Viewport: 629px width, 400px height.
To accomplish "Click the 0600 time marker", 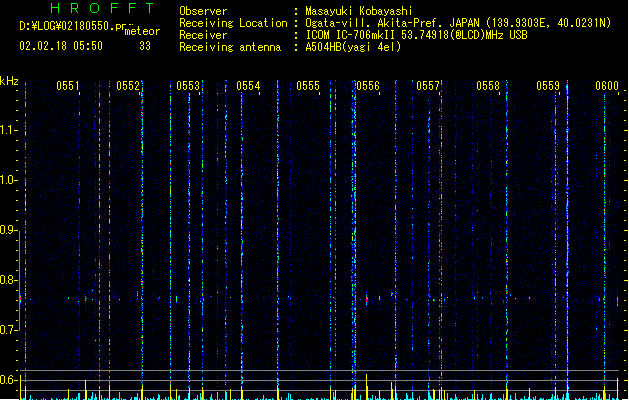I will click(x=607, y=86).
